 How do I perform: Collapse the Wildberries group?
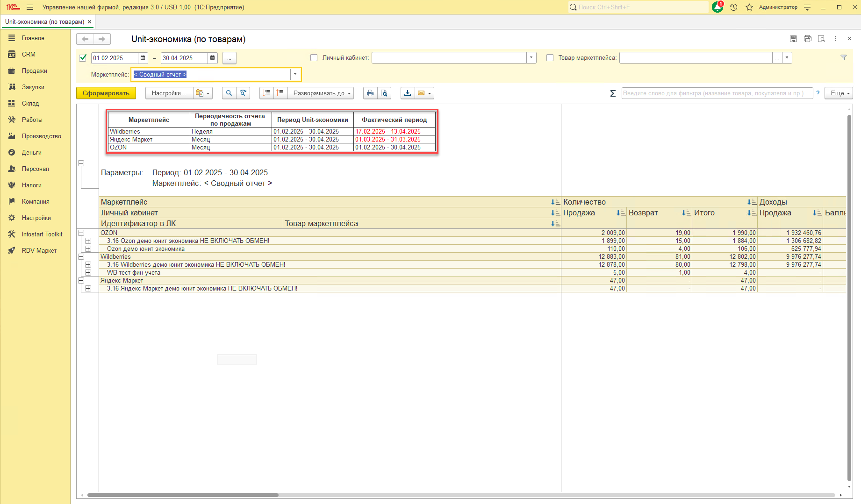(x=81, y=256)
